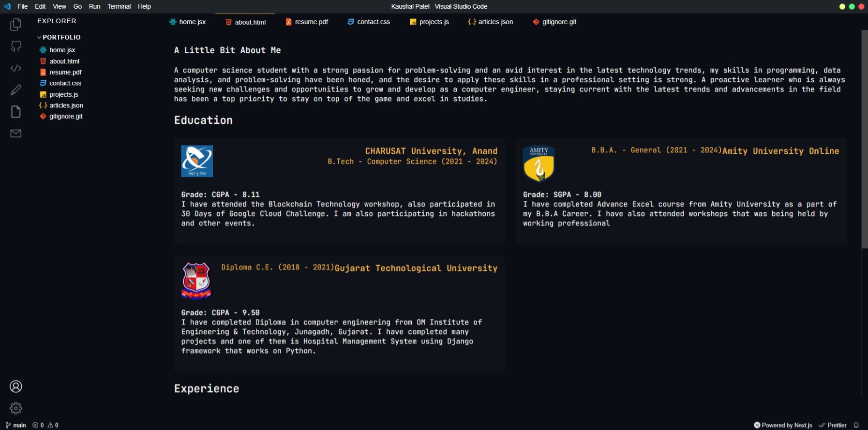Click the code brackets icon in sidebar
868x430 pixels.
(x=16, y=68)
